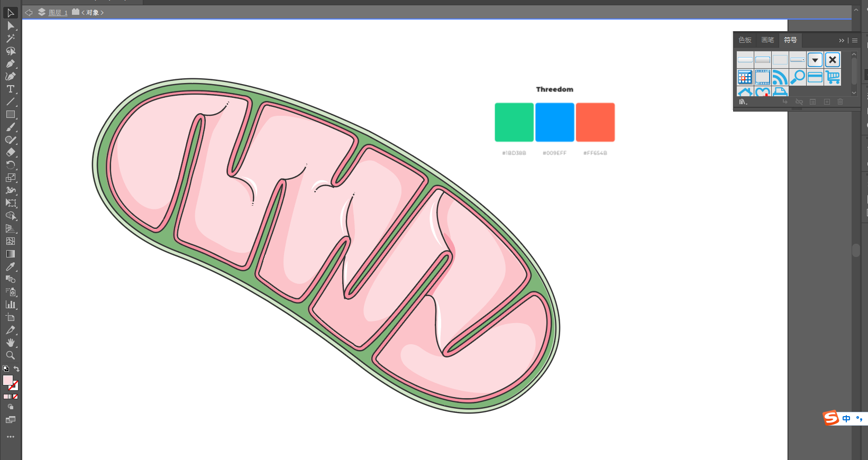Select the Scale tool
Viewport: 868px width, 460px height.
point(11,178)
